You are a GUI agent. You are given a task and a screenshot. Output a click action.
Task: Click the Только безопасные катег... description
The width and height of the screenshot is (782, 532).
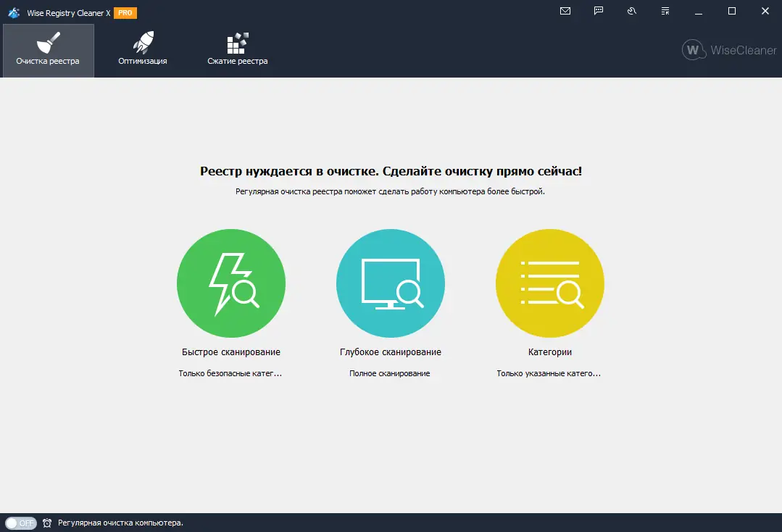(x=230, y=373)
